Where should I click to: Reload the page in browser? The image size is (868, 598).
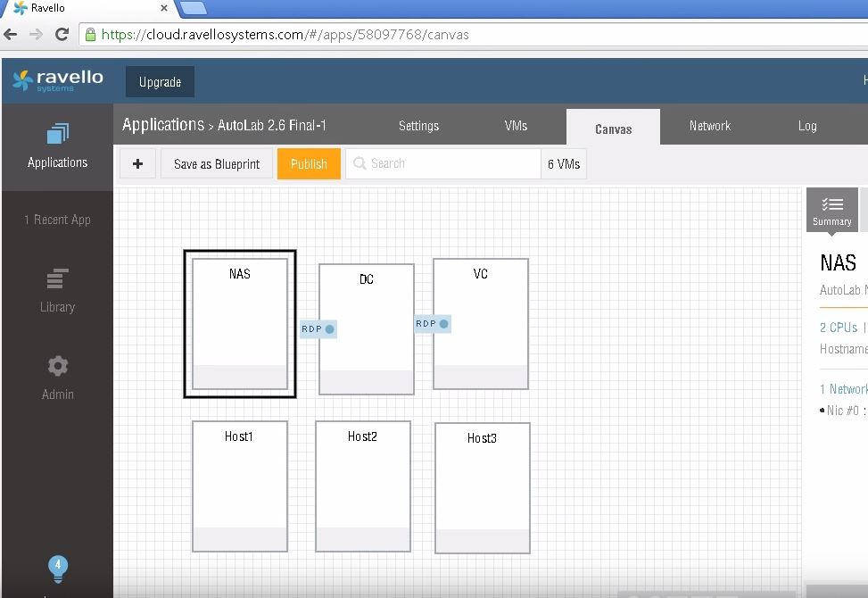62,35
